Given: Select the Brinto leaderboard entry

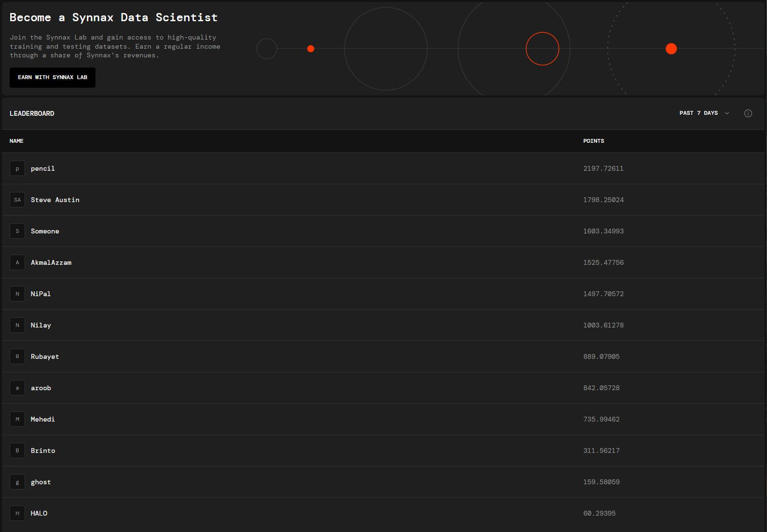Looking at the screenshot, I should point(43,450).
